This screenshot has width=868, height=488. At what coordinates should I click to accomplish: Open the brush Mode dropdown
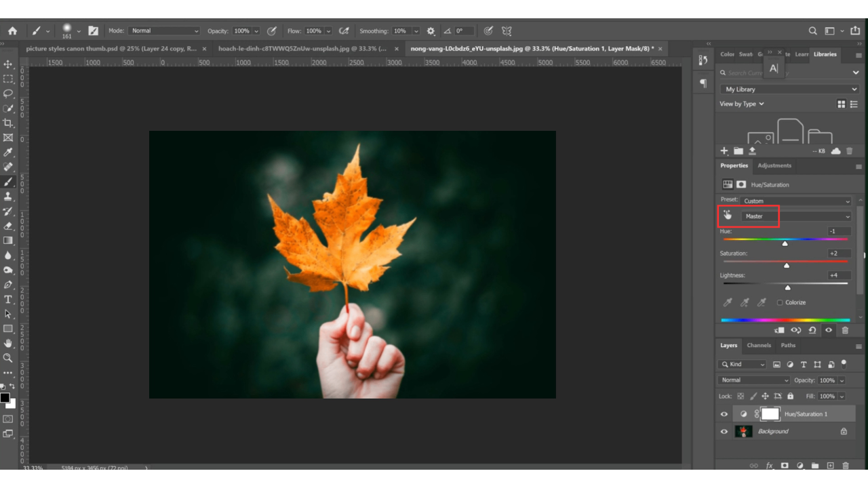tap(164, 31)
